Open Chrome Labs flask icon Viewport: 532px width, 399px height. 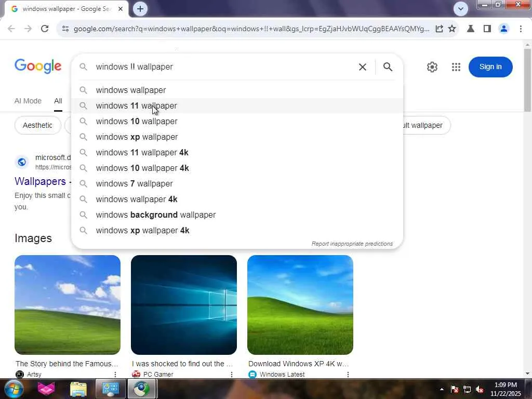471,29
